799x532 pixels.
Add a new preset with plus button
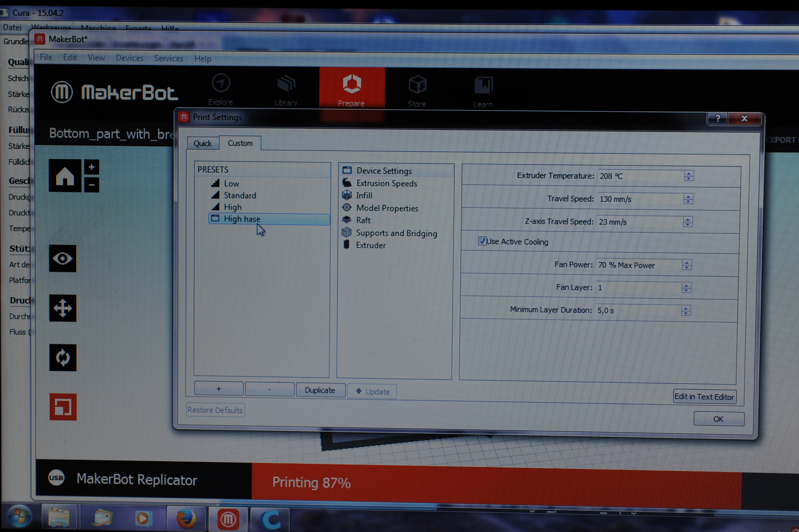tap(219, 389)
